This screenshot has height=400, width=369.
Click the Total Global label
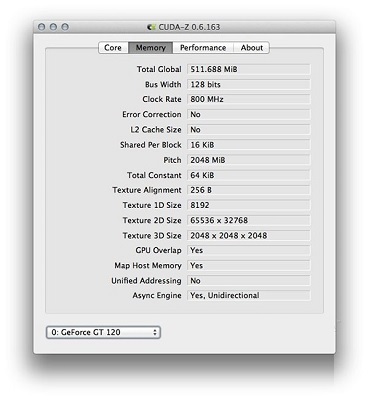(x=159, y=69)
